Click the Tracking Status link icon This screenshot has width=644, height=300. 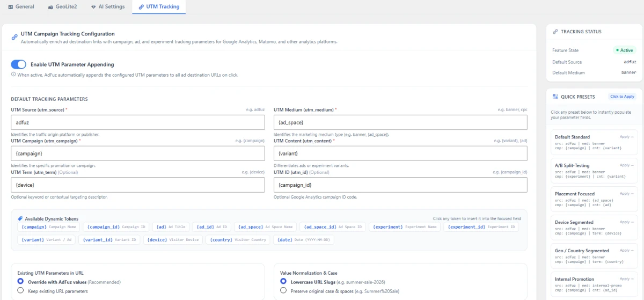(x=555, y=32)
